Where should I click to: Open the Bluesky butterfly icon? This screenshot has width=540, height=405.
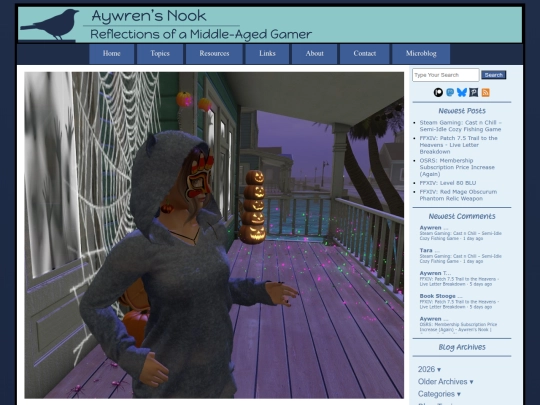[x=462, y=92]
